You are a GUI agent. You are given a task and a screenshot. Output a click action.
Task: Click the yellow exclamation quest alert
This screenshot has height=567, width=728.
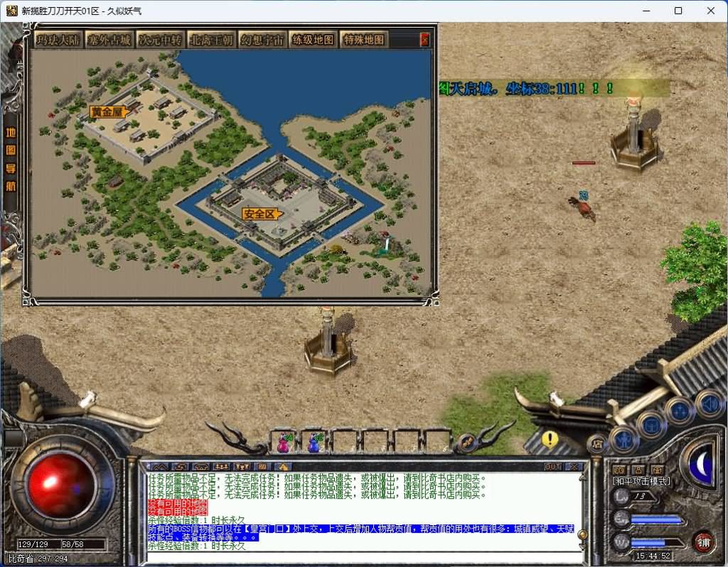[550, 439]
